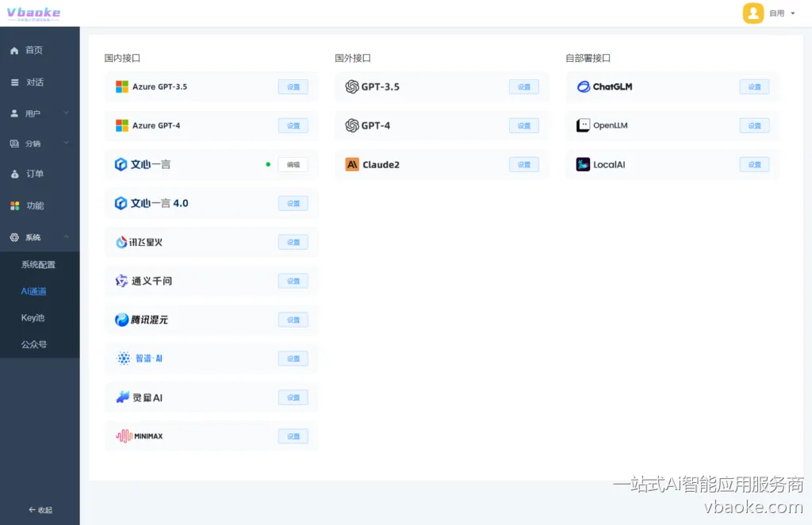The width and height of the screenshot is (812, 525).
Task: Click the 文心一言 logo icon
Action: tap(121, 165)
